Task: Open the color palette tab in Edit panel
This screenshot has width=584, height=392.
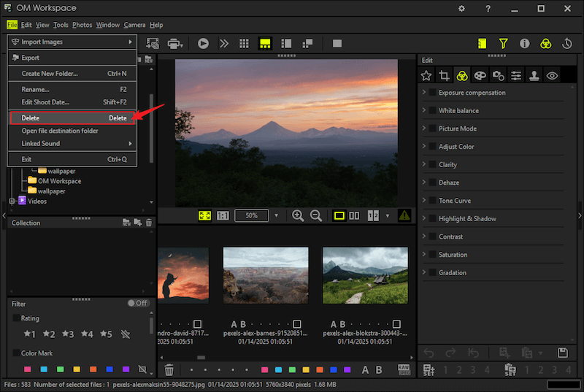Action: click(480, 76)
